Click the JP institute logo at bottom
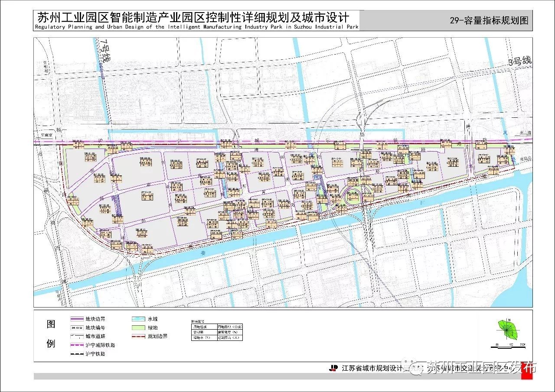 (333, 367)
